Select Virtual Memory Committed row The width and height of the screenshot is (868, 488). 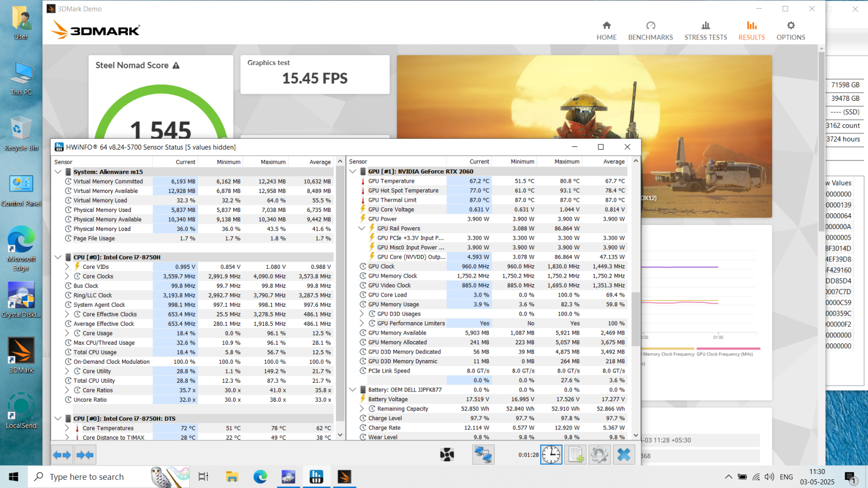[x=193, y=182]
